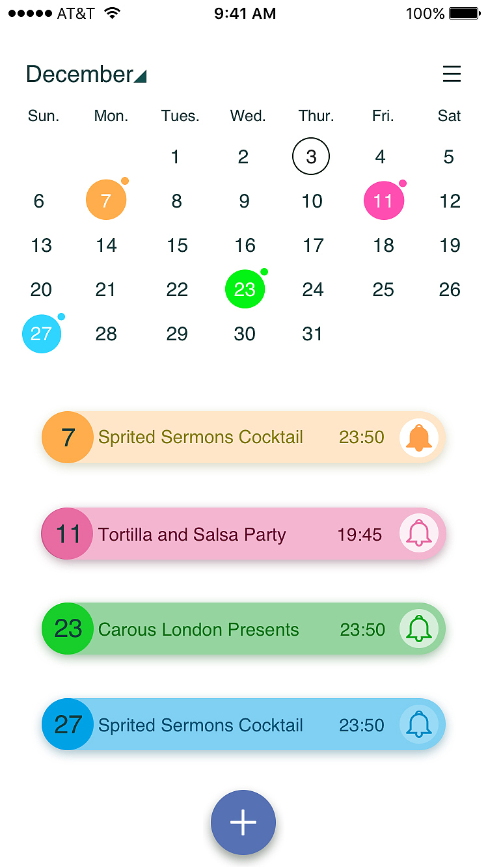Select the green highlighted date 23
Viewport: 488px width, 868px height.
click(x=245, y=290)
